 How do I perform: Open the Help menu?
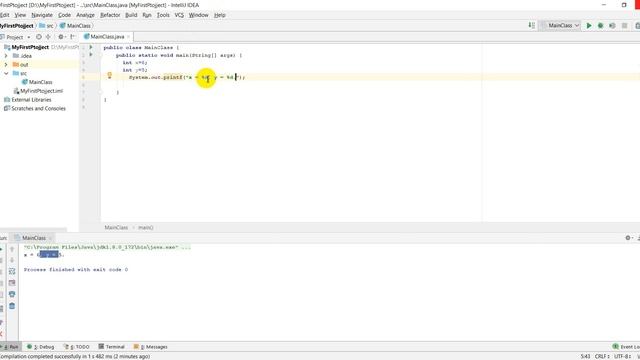(220, 15)
